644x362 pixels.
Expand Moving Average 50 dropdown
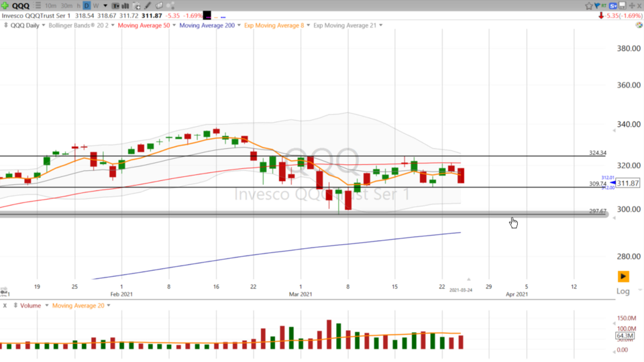174,25
